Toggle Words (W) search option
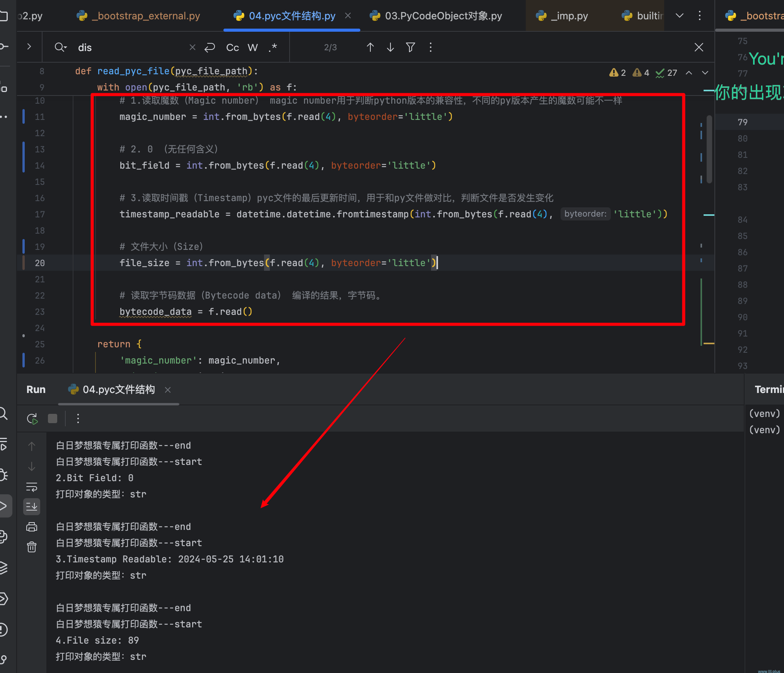Viewport: 784px width, 673px height. 252,47
